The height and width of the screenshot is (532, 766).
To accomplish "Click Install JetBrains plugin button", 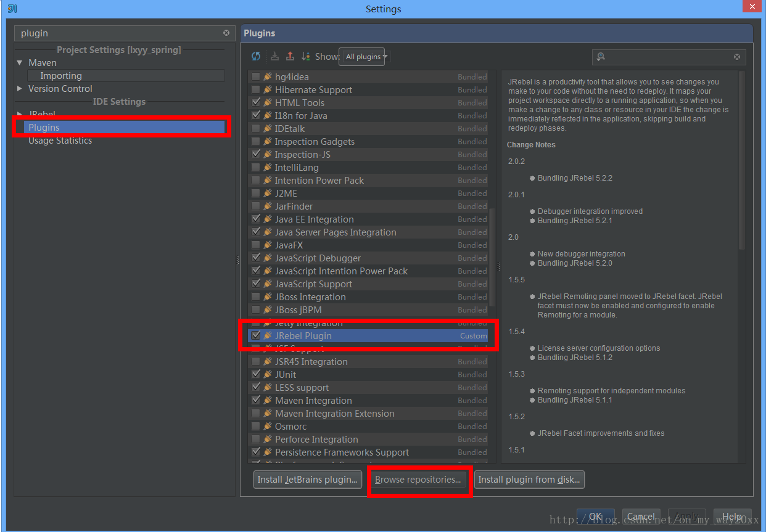I will 308,480.
